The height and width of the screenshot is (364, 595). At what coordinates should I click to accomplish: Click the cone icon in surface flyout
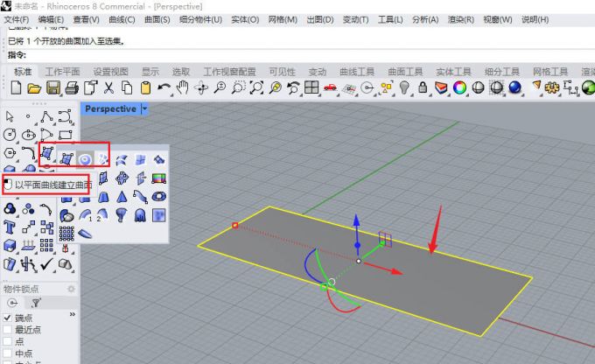pos(122,197)
